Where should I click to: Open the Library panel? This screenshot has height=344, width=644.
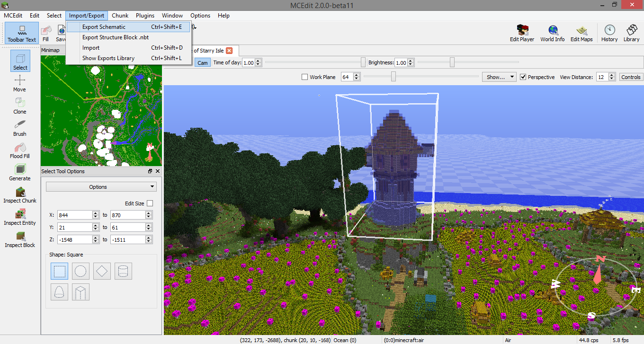(631, 33)
